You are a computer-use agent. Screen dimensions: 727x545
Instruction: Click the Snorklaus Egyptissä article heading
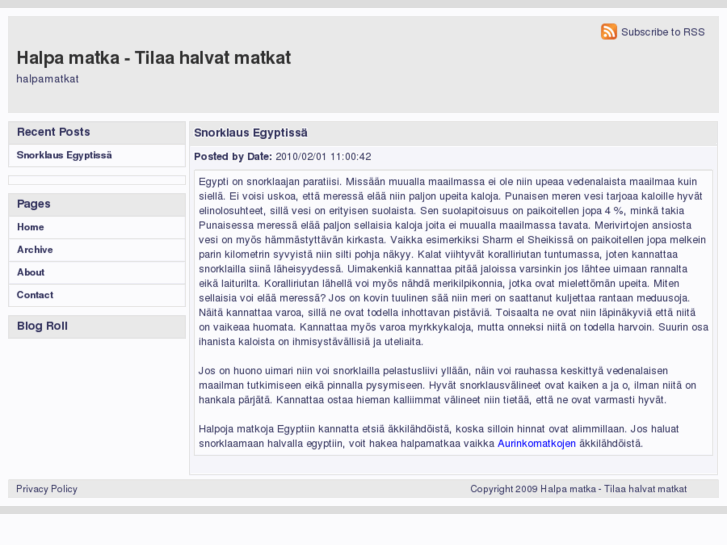pyautogui.click(x=251, y=133)
